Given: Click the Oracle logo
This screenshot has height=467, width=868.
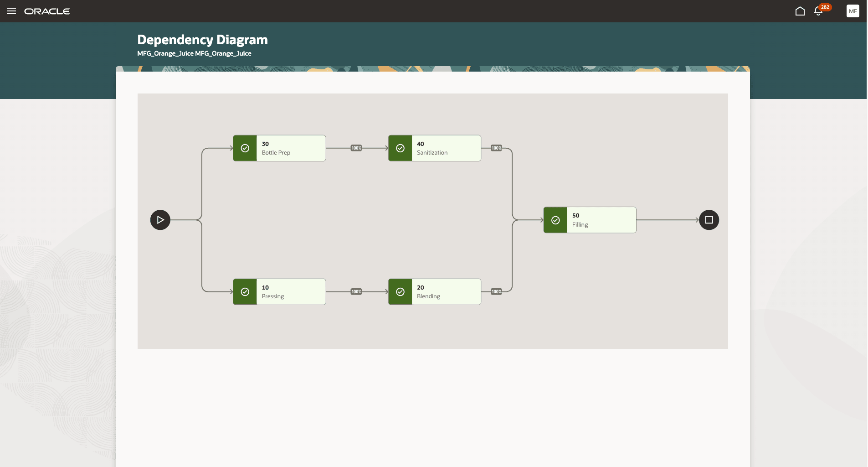Looking at the screenshot, I should pos(47,11).
